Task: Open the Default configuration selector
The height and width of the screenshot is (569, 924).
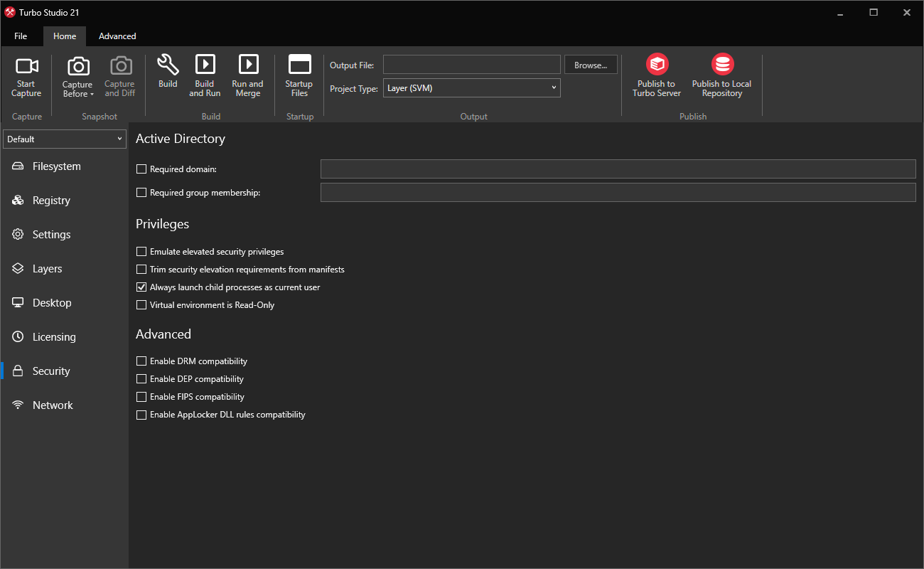Action: point(64,139)
